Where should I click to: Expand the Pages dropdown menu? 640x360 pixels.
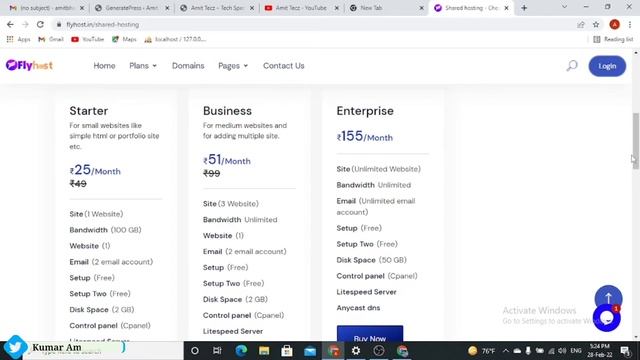pos(233,66)
